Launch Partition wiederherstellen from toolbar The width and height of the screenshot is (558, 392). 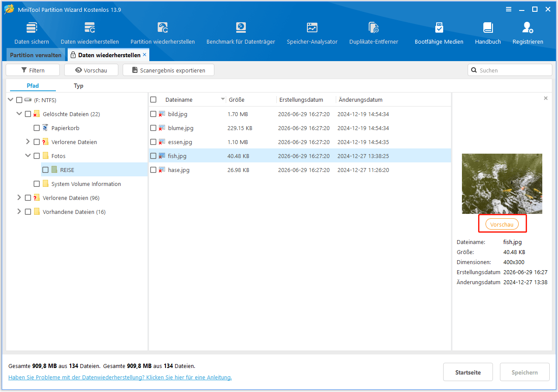[162, 33]
